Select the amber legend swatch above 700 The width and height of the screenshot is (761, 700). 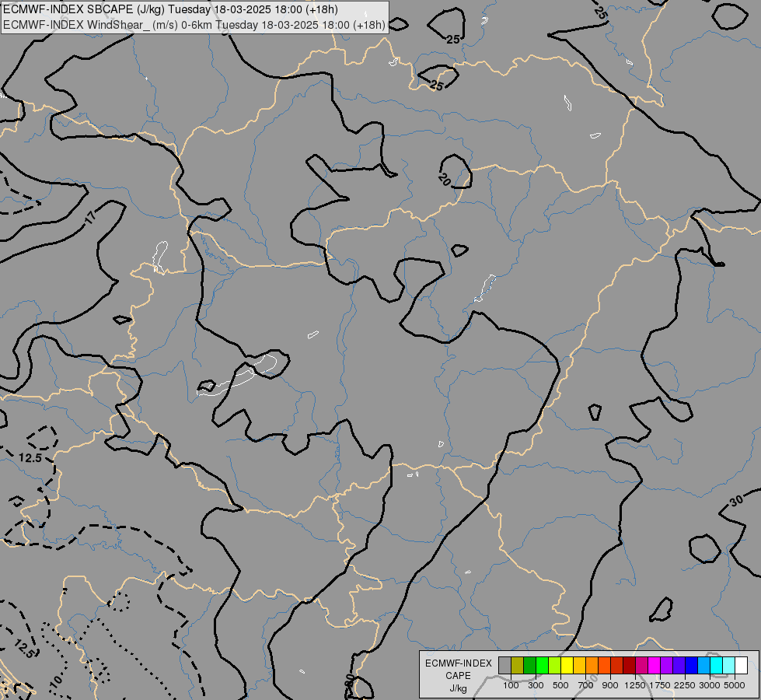pyautogui.click(x=579, y=666)
